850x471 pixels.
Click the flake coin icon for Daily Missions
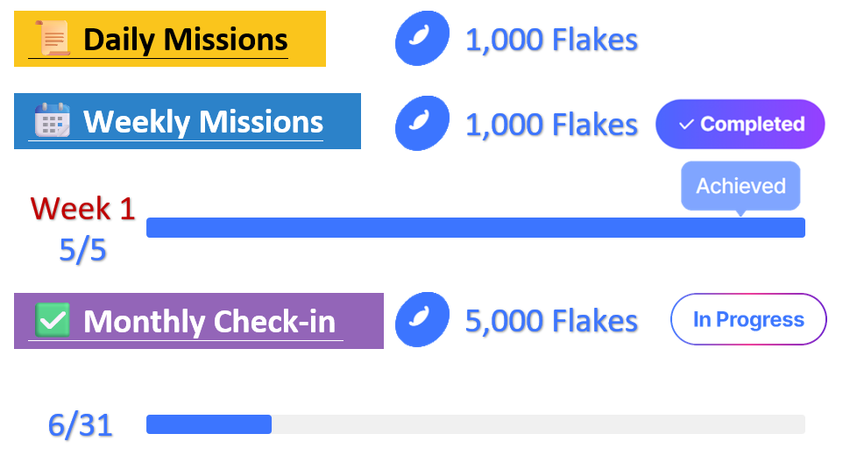420,40
